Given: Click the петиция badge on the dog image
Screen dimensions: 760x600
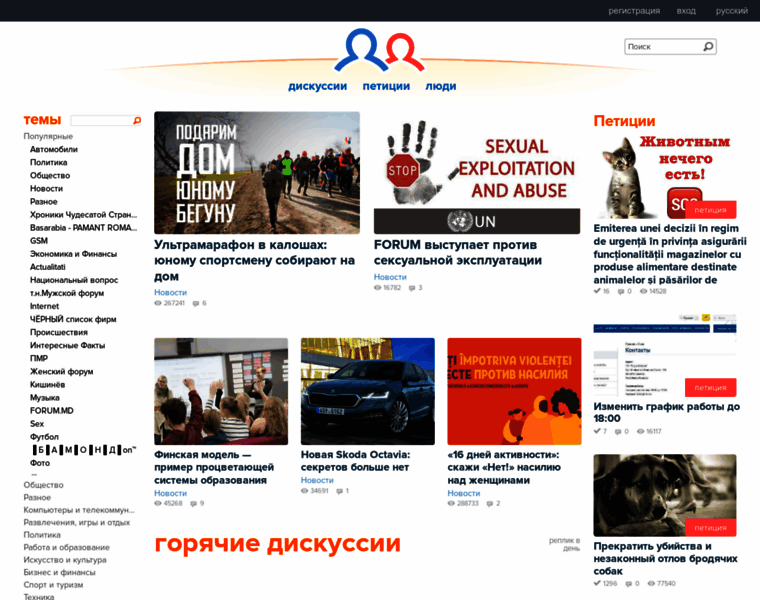Looking at the screenshot, I should point(711,527).
